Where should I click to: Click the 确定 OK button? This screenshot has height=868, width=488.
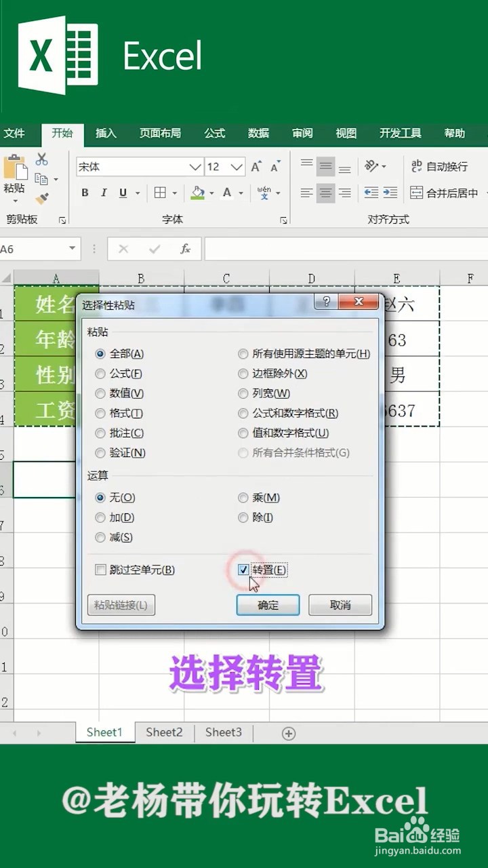pyautogui.click(x=268, y=605)
